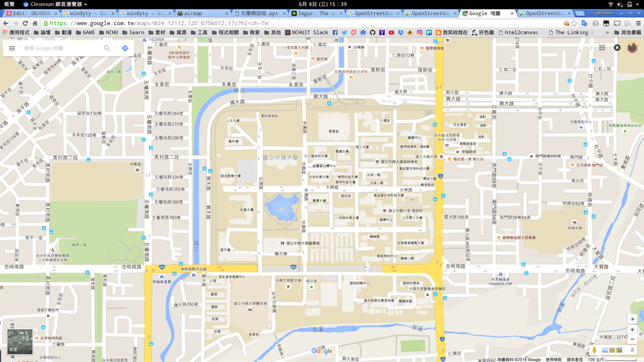644x362 pixels.
Task: Pick up the Street View pegman
Action: (594, 350)
